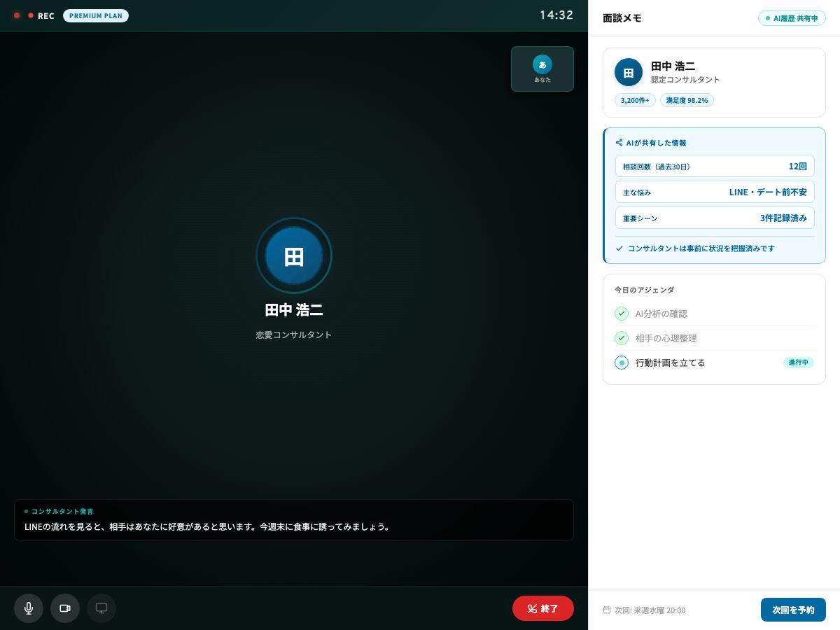Screen dimensions: 840x630
Task: Click the share icon beside AIが共有した情報
Action: [619, 142]
